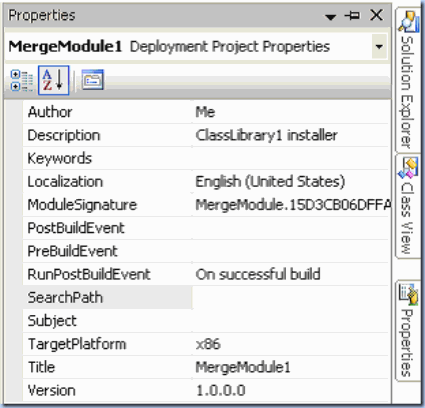The image size is (425, 408).
Task: Switch to Categorized view in Properties toolbar
Action: click(22, 80)
